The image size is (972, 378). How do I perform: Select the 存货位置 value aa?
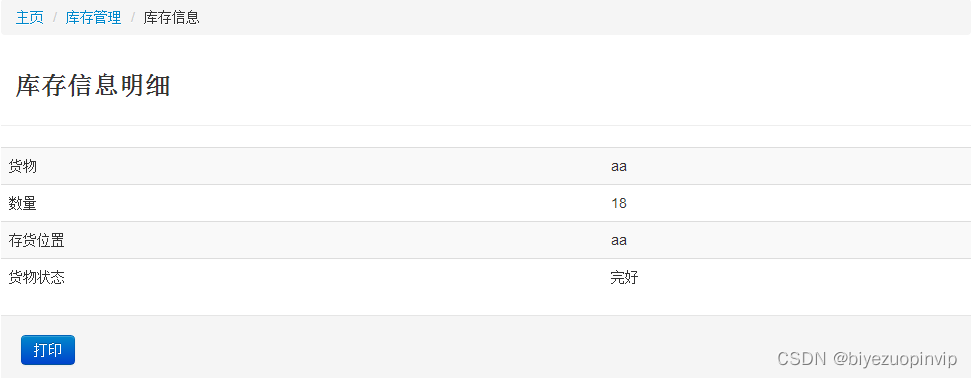pos(619,240)
